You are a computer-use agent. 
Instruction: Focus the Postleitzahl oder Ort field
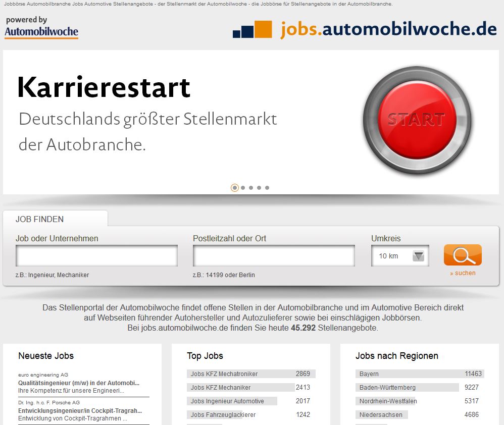pyautogui.click(x=274, y=256)
